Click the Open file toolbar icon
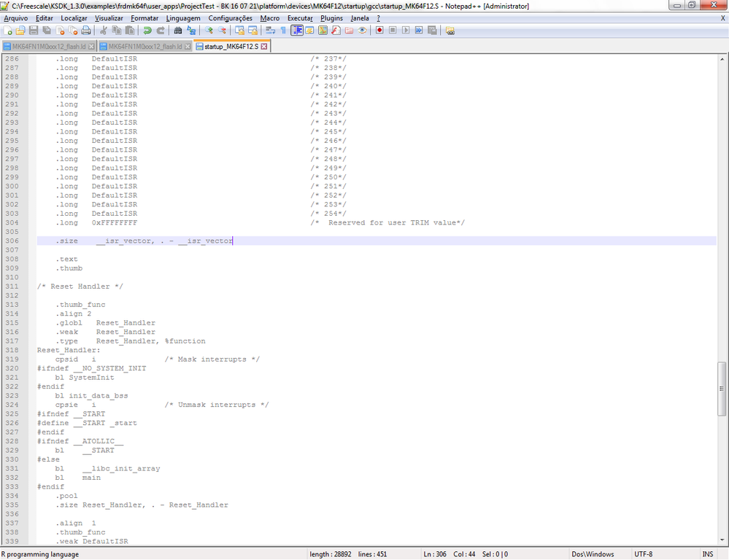This screenshot has width=729, height=560. [20, 31]
